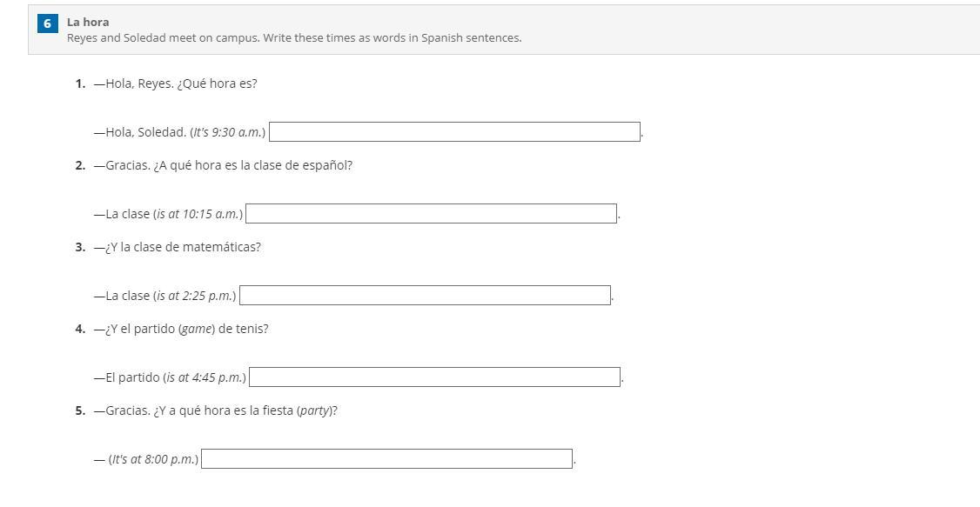Viewport: 980px width, 507px height.
Task: Click the text box for 4:45 p.m.
Action: point(434,377)
